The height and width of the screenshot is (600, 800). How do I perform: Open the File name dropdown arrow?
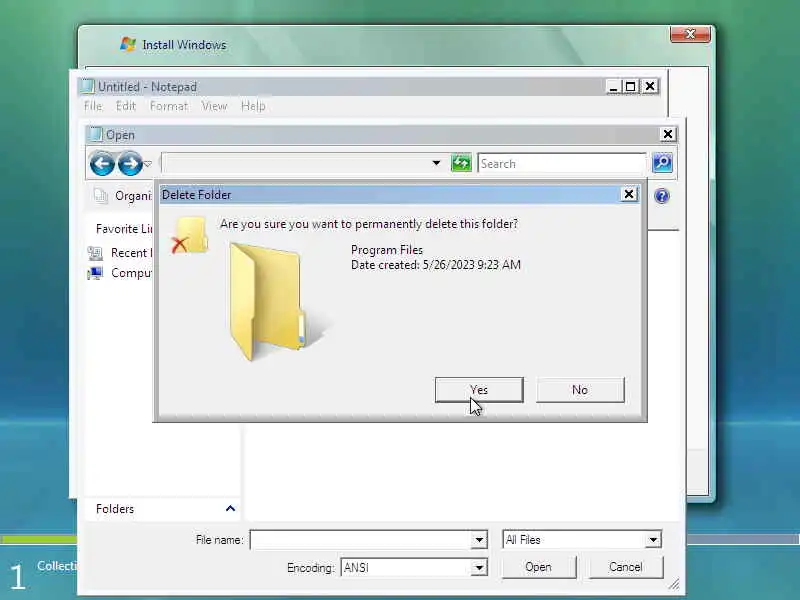click(x=479, y=540)
